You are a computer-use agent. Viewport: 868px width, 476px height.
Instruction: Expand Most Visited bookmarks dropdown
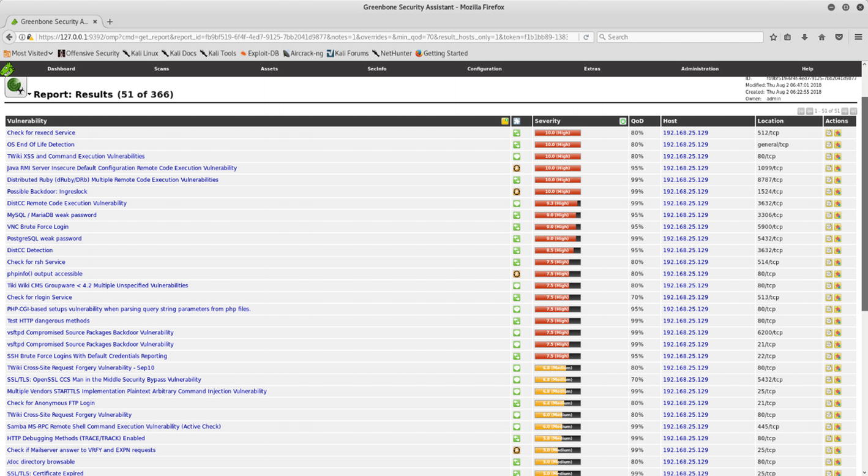click(x=28, y=53)
